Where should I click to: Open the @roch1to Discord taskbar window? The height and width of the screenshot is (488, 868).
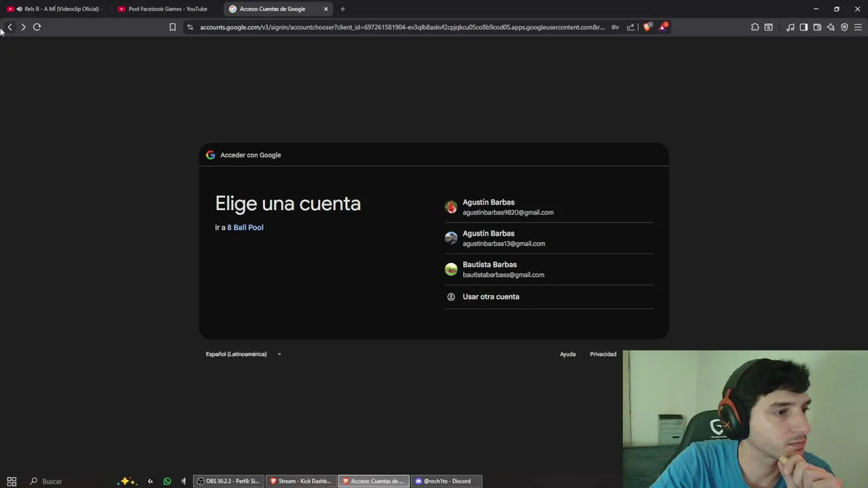coord(446,481)
